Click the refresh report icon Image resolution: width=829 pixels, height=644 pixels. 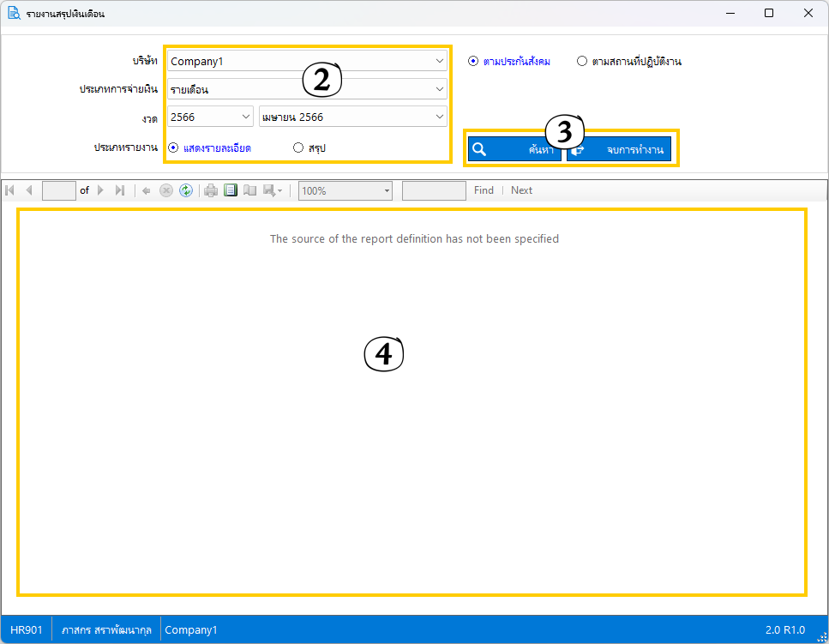point(186,190)
